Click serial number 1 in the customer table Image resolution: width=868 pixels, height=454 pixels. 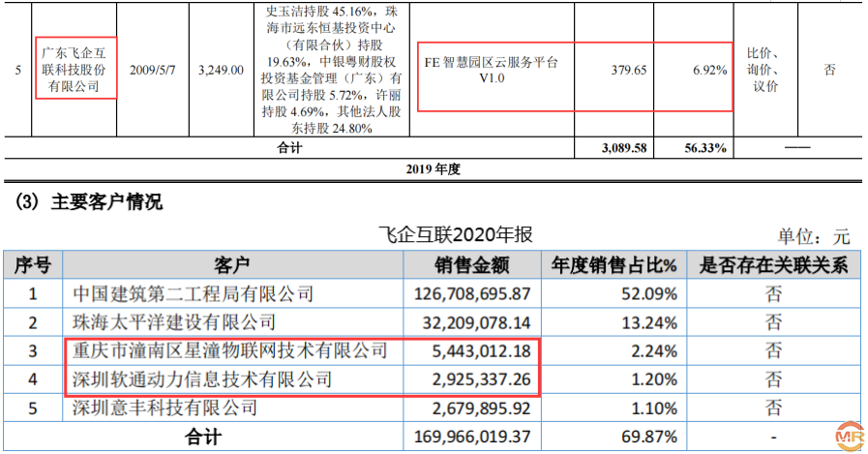tap(33, 293)
